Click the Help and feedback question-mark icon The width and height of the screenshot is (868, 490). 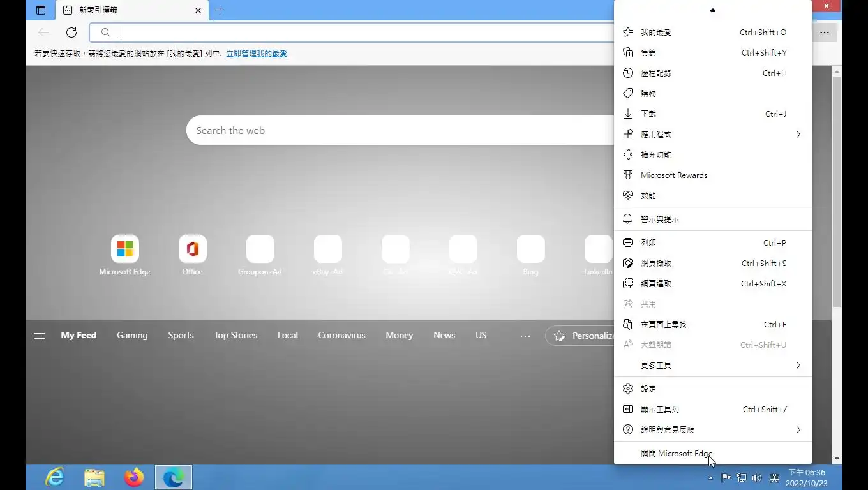[x=628, y=429]
